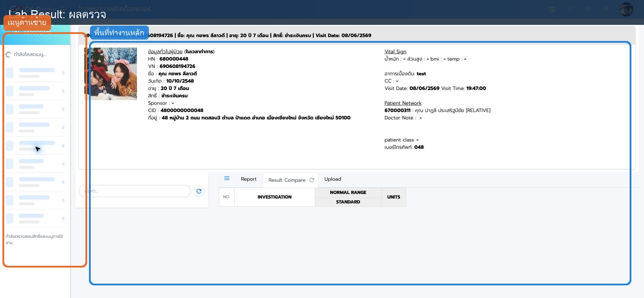
Task: Click the phone number value 048
Action: point(419,147)
